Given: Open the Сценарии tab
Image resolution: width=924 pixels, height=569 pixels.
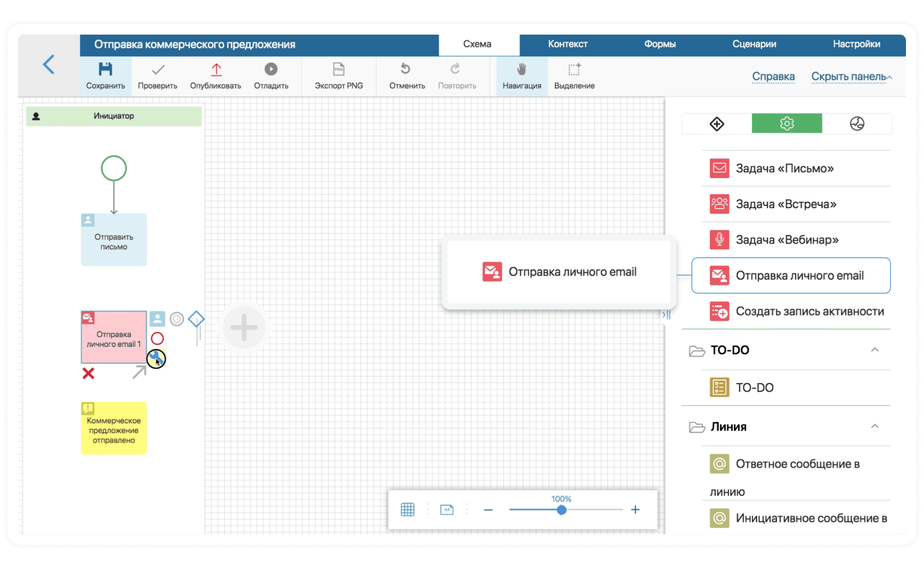Looking at the screenshot, I should (754, 44).
